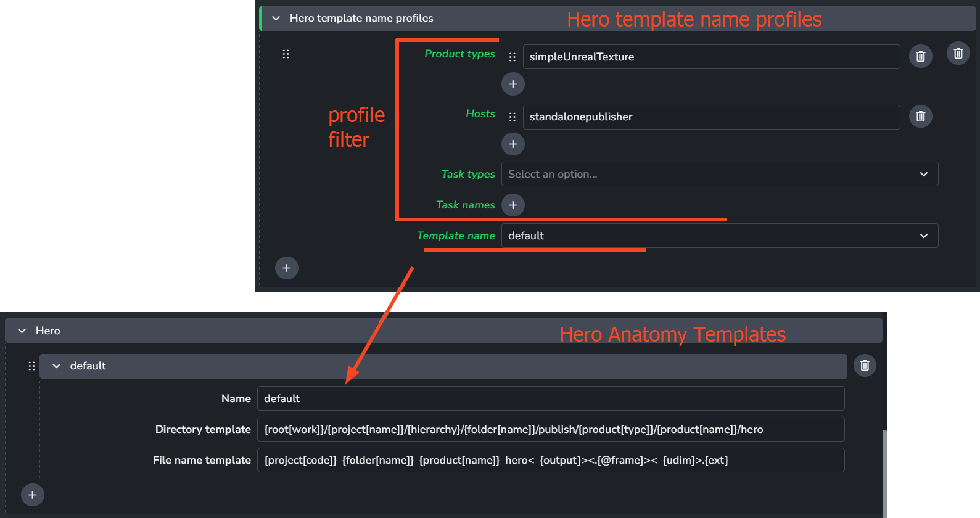Collapse the Hero template name profiles section
The image size is (980, 518).
click(276, 18)
